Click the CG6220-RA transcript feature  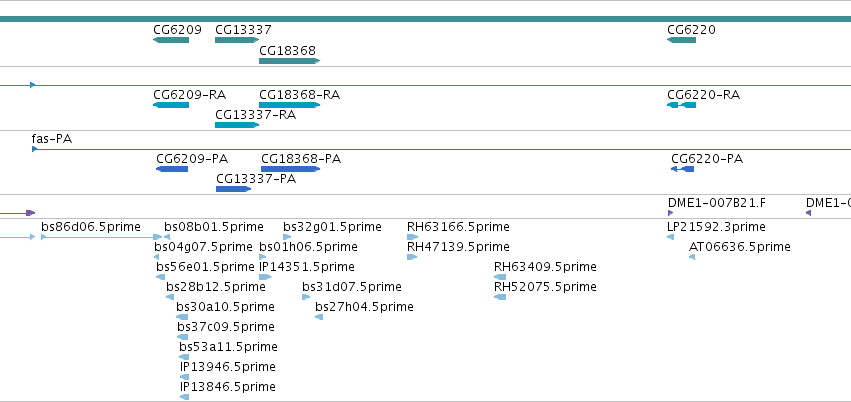tap(681, 105)
